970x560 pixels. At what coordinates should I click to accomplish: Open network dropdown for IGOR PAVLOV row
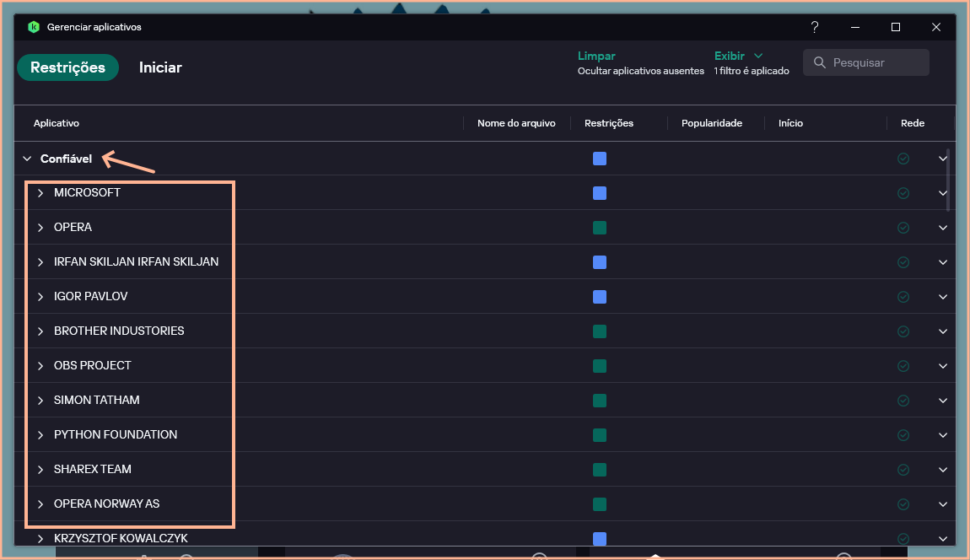[x=943, y=297]
